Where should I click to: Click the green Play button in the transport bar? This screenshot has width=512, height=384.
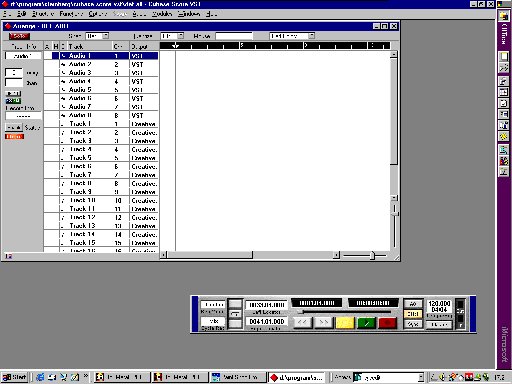pyautogui.click(x=366, y=323)
